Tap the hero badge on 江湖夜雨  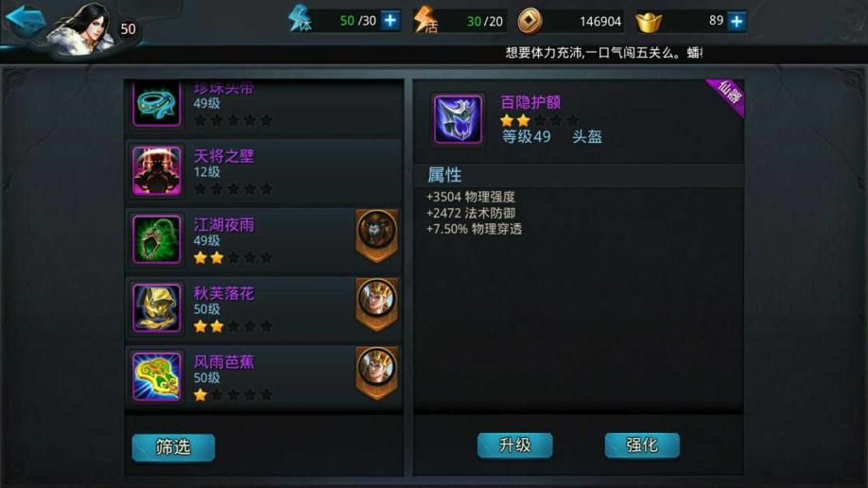click(376, 235)
